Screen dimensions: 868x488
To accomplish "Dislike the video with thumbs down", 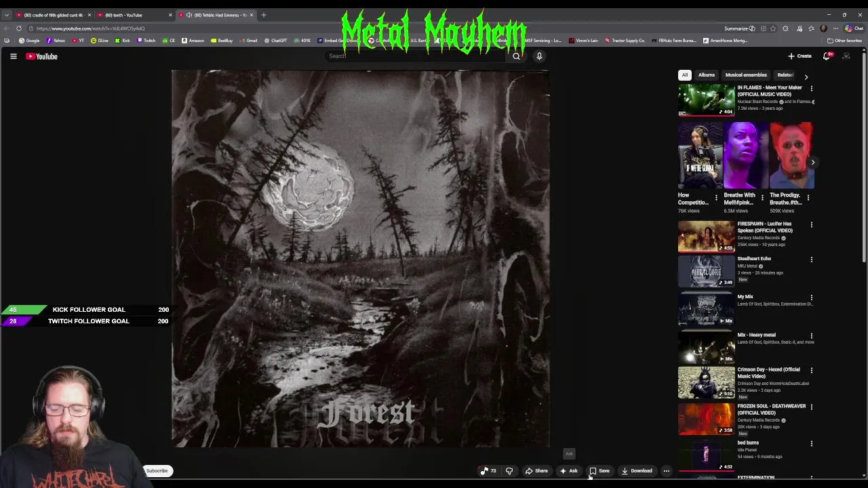I will pyautogui.click(x=509, y=471).
